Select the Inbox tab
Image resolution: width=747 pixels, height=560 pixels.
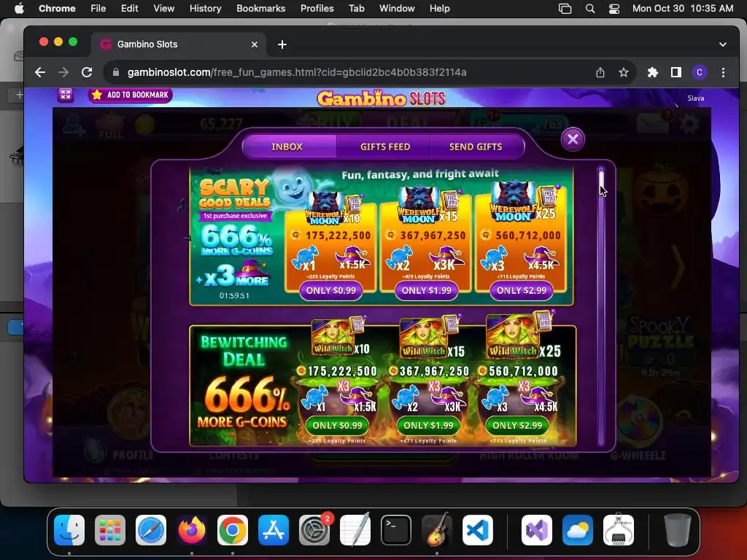287,147
